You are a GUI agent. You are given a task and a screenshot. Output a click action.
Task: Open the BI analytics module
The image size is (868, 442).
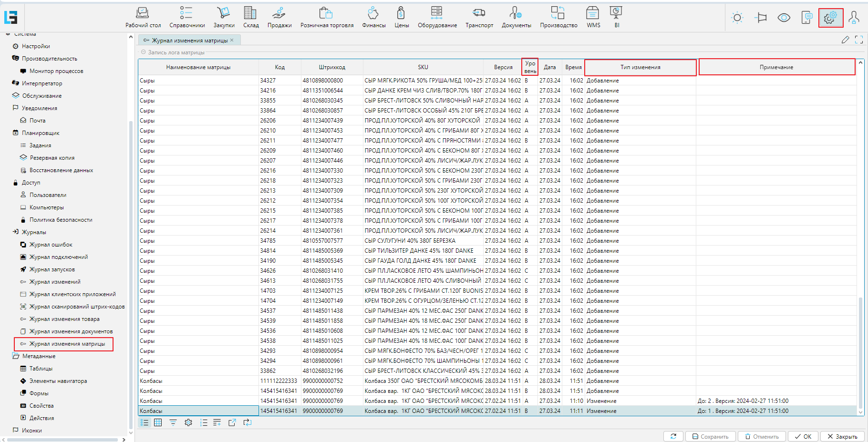click(616, 17)
